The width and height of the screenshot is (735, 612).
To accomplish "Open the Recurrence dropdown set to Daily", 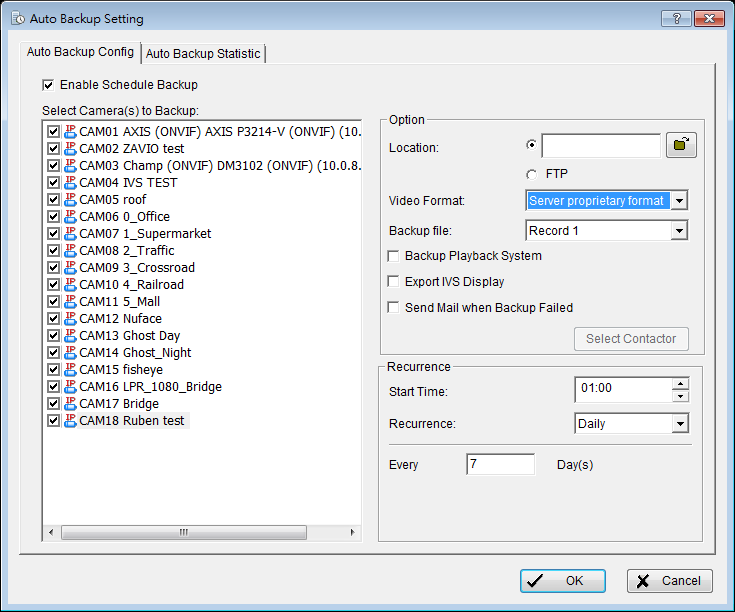I will [679, 424].
